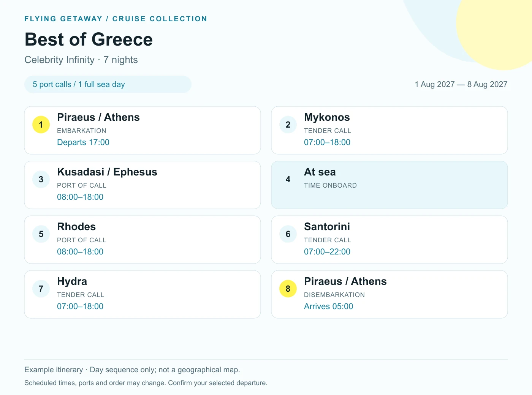Click "Piraeus / Athens" on the embarkation card

(98, 117)
